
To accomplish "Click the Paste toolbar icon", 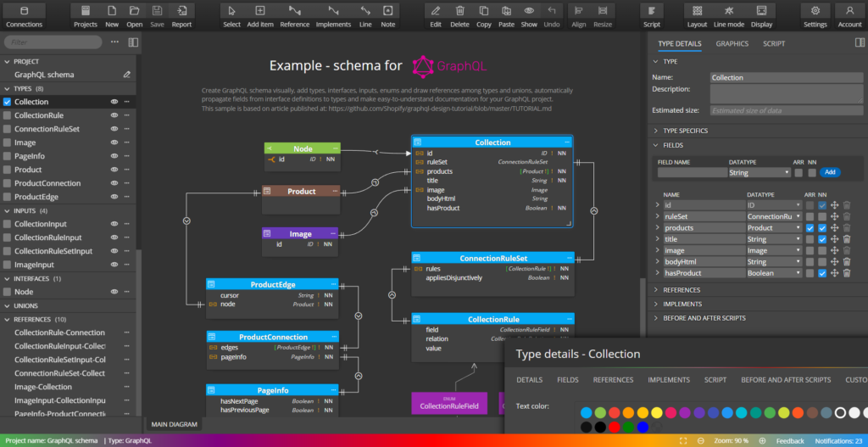I will pyautogui.click(x=506, y=16).
